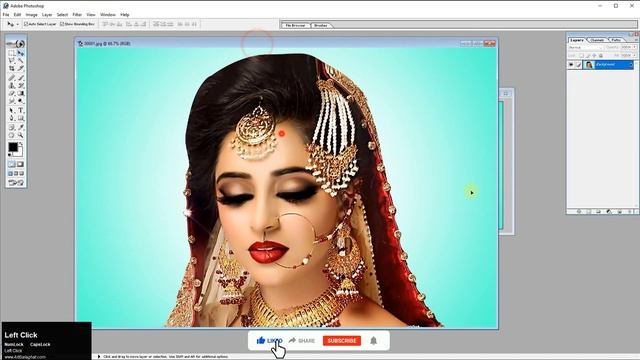This screenshot has width=640, height=360.
Task: Open the Brushes palette tab
Action: click(x=321, y=25)
